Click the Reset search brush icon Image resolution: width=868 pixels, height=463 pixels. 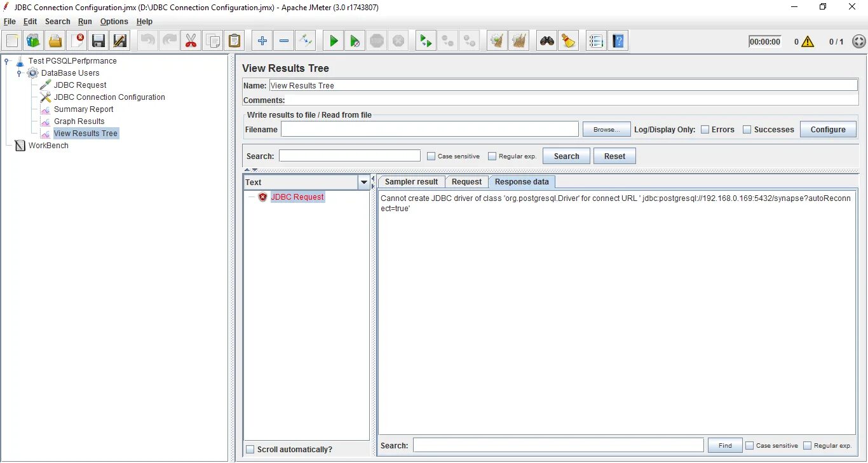tap(569, 41)
